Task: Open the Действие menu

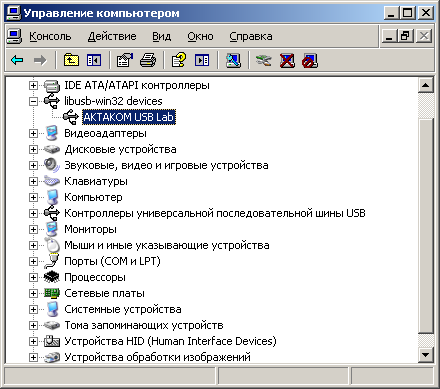Action: pyautogui.click(x=112, y=36)
